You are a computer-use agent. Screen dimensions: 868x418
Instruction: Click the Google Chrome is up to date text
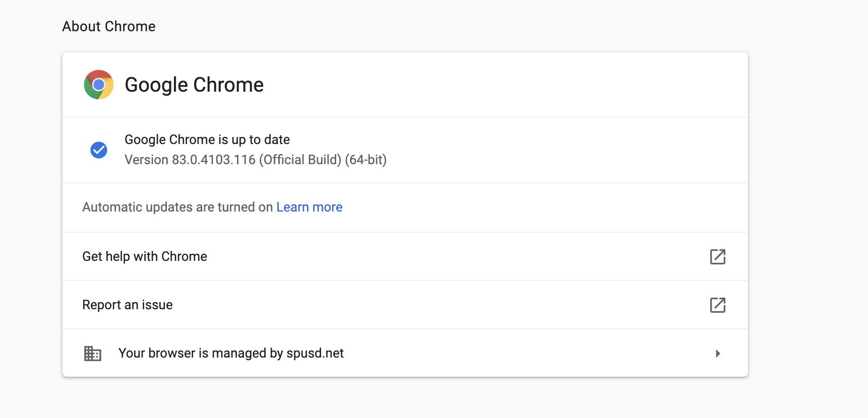tap(207, 140)
